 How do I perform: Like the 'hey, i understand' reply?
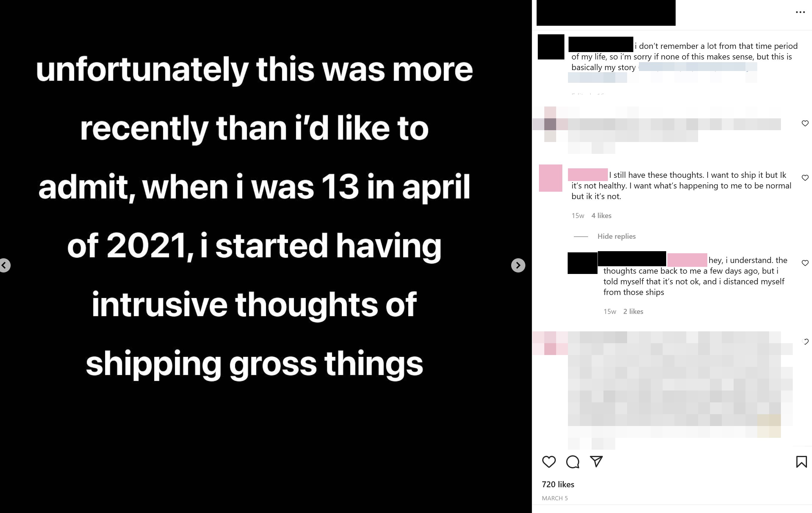(805, 263)
